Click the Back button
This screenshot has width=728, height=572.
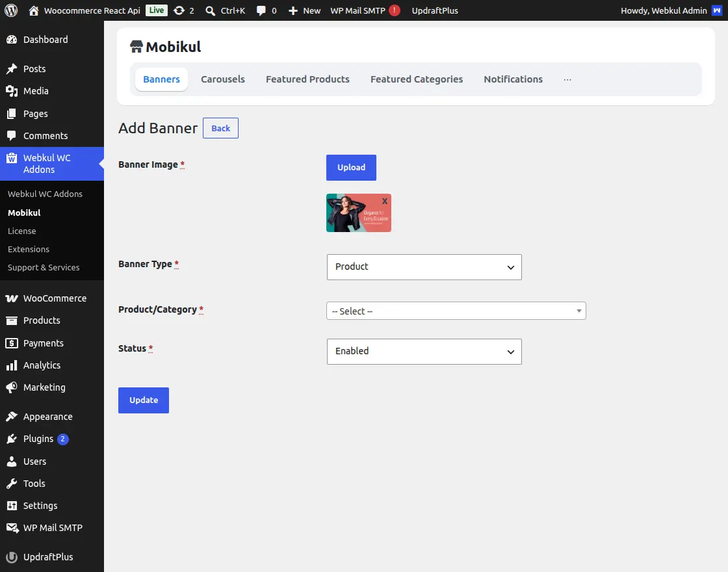(x=220, y=128)
